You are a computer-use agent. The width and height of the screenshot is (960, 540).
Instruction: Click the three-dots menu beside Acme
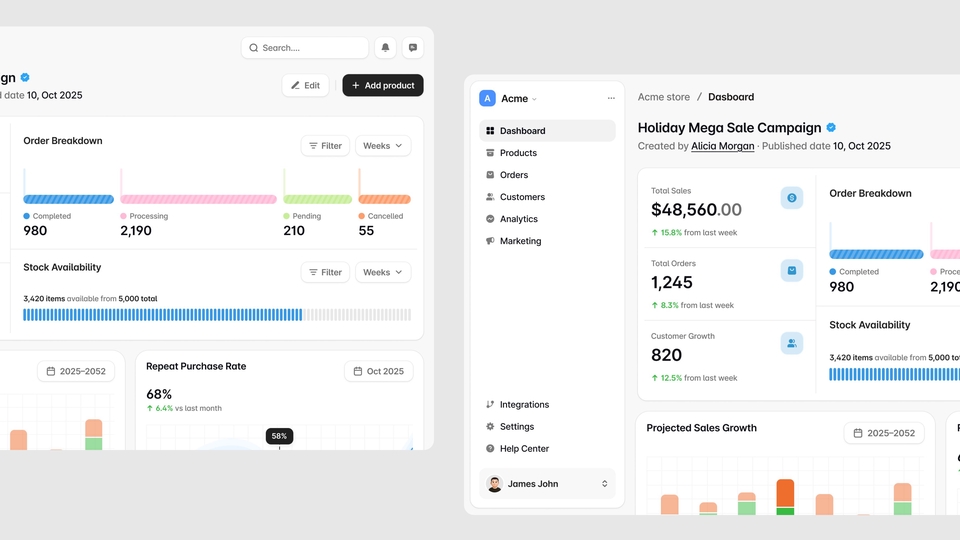[x=611, y=98]
